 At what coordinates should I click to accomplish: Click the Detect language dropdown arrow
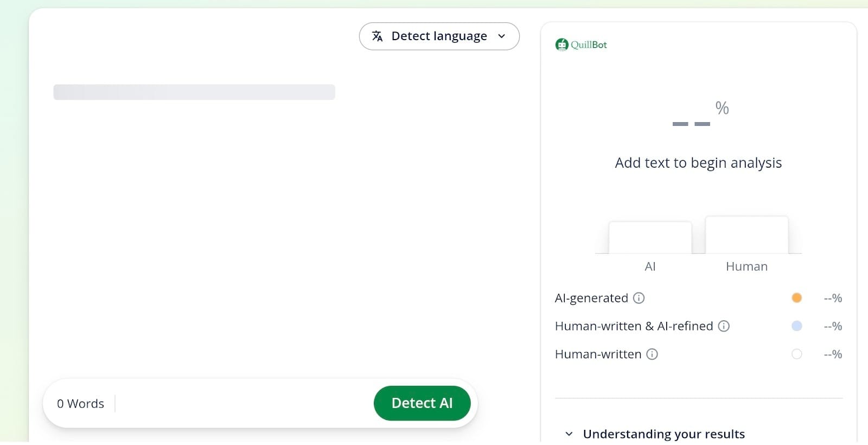click(x=502, y=36)
